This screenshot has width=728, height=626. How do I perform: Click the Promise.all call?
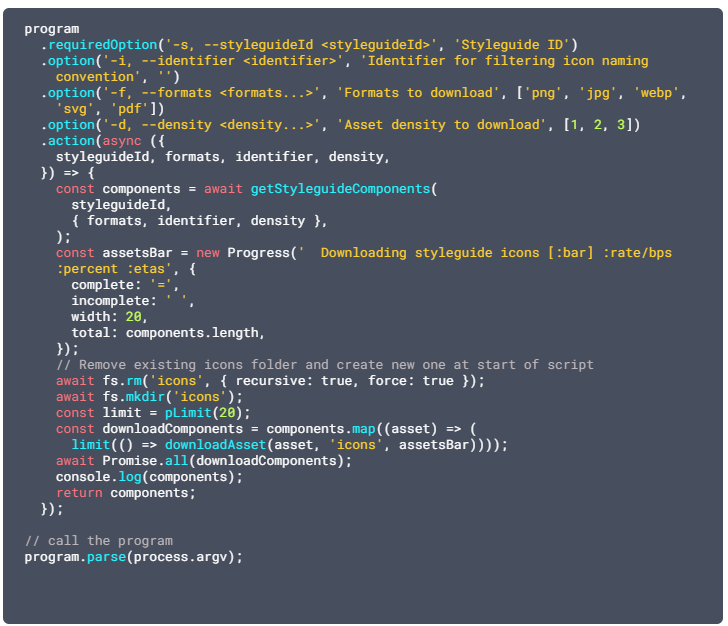point(145,461)
